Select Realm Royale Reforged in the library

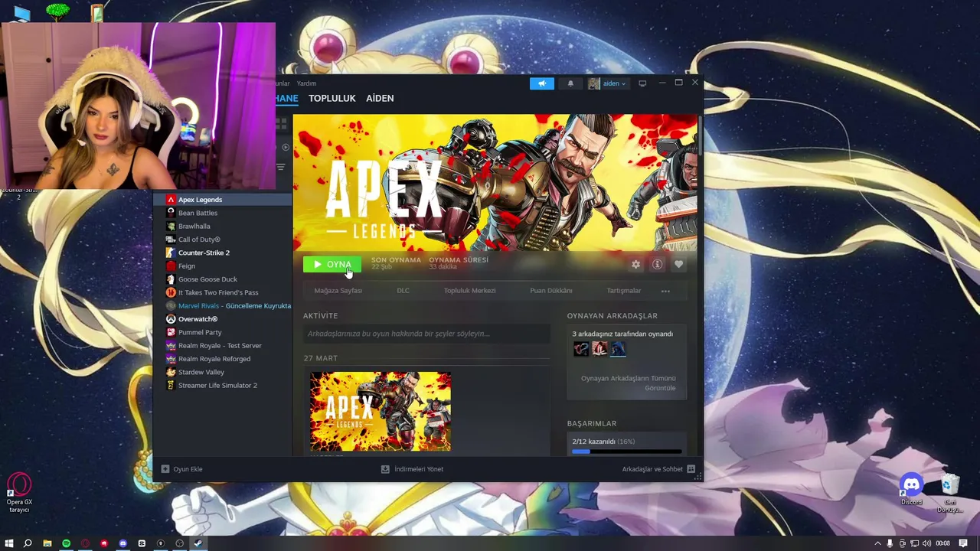tap(223, 359)
